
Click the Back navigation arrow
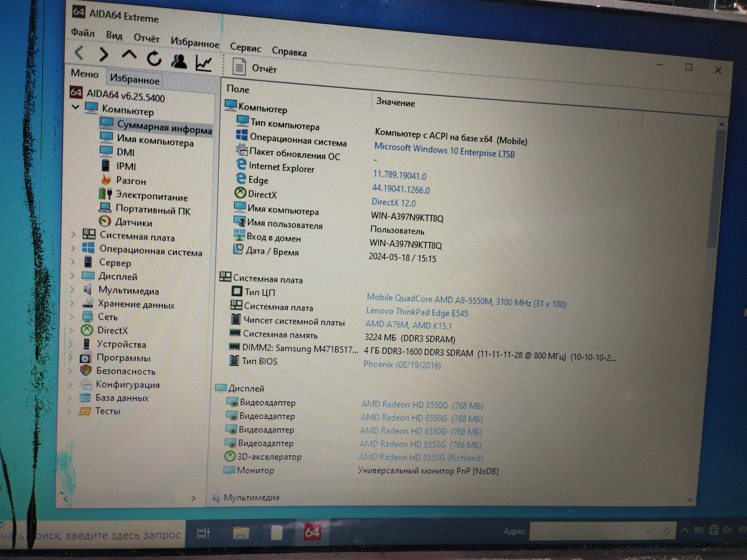tap(79, 52)
